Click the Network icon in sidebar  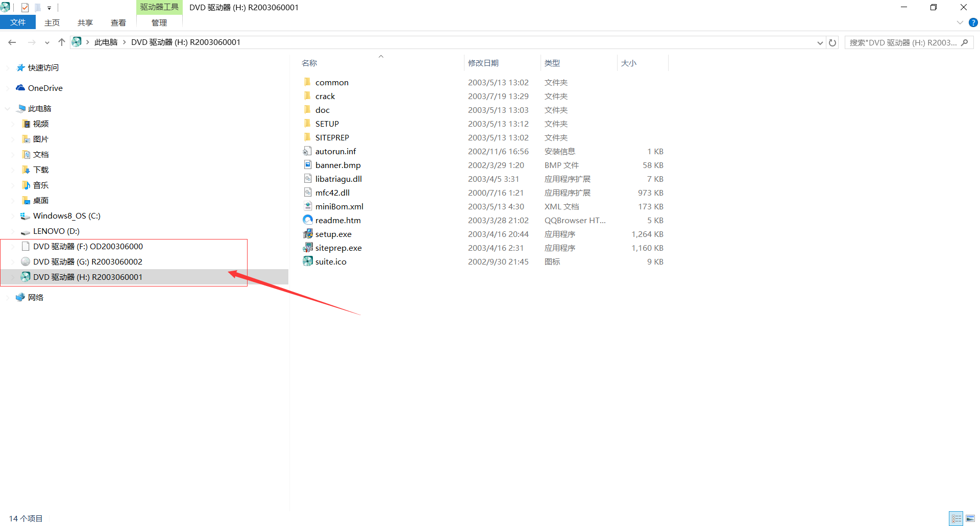click(20, 297)
